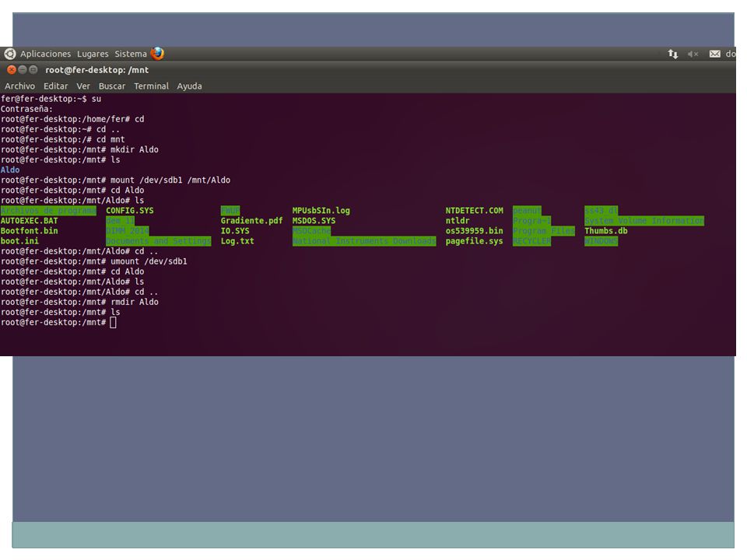Image resolution: width=747 pixels, height=560 pixels.
Task: Click the Thumbs.db file name
Action: (x=606, y=231)
